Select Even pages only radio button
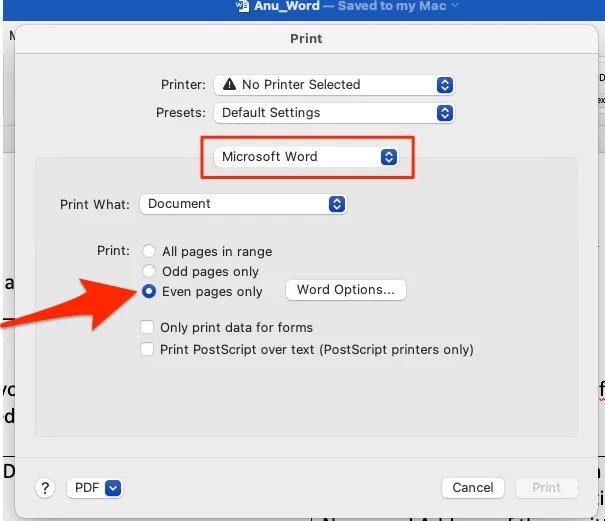The width and height of the screenshot is (605, 521). (x=149, y=291)
